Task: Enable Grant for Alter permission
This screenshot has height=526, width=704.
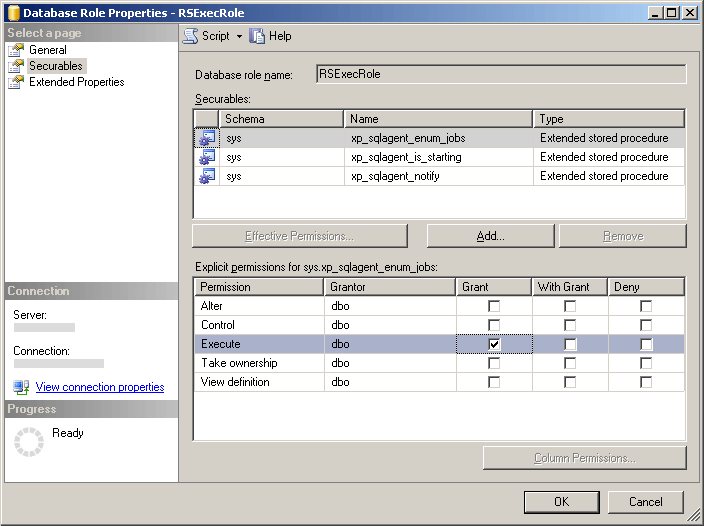Action: click(x=494, y=306)
